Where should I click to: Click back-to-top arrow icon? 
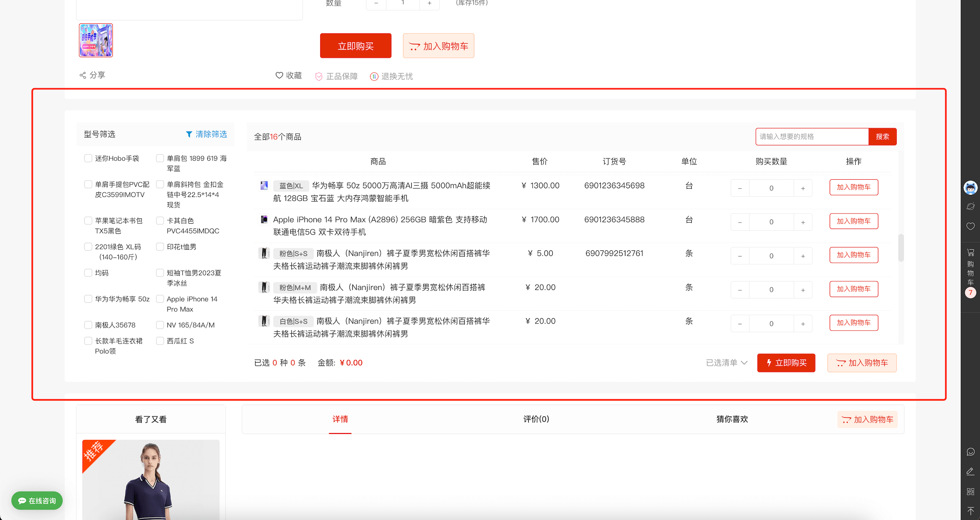[x=971, y=511]
